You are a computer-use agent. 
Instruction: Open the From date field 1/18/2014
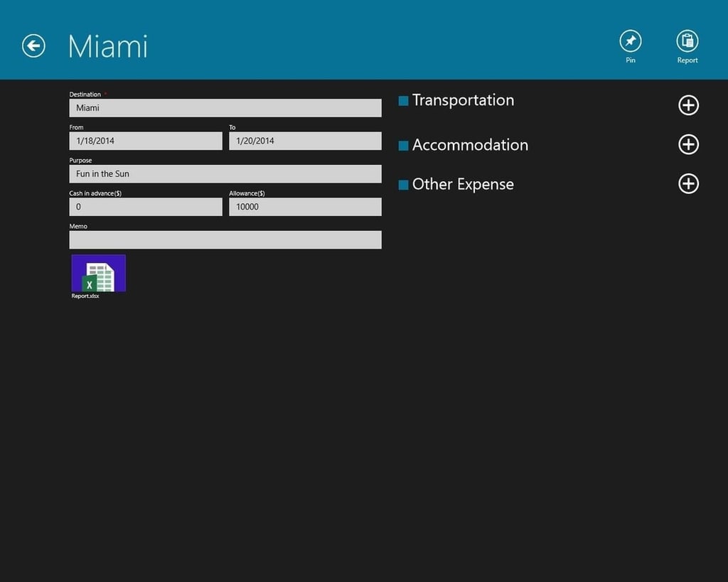click(x=146, y=141)
